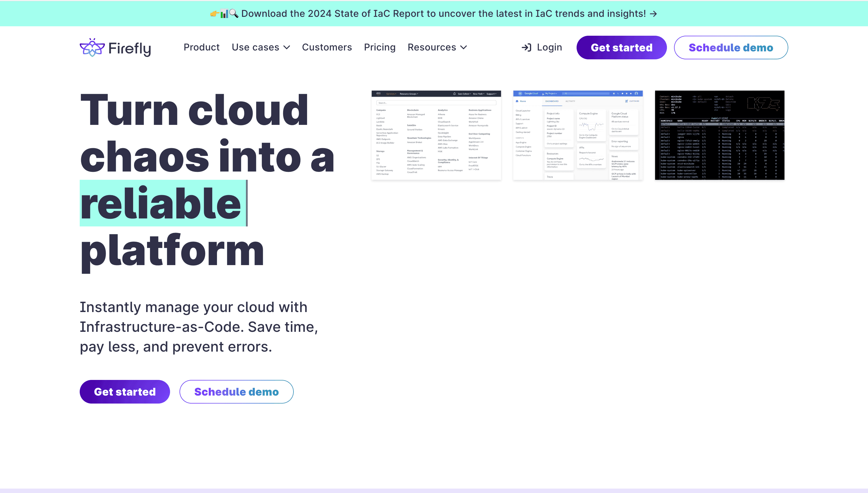Click the bar chart emoji in banner
The width and height of the screenshot is (868, 493).
(224, 14)
